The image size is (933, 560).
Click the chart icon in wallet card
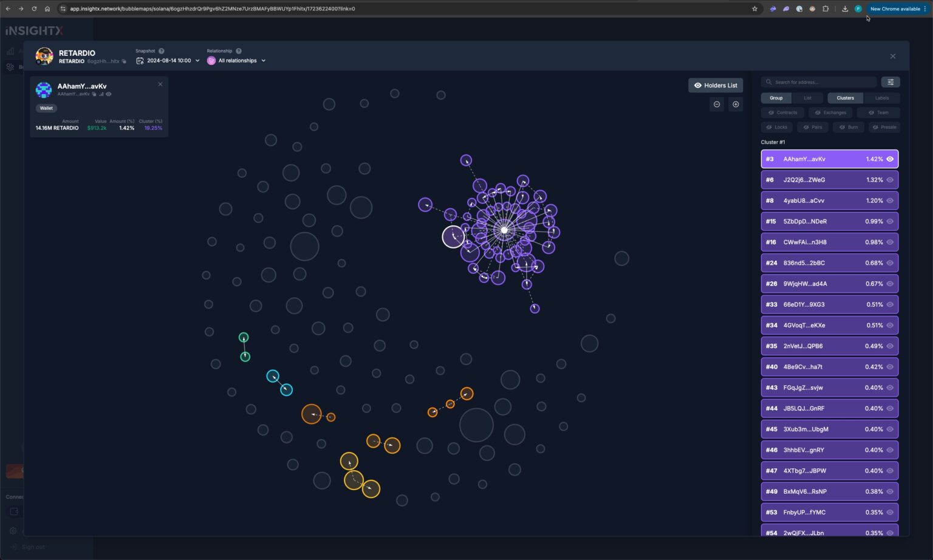pyautogui.click(x=101, y=94)
